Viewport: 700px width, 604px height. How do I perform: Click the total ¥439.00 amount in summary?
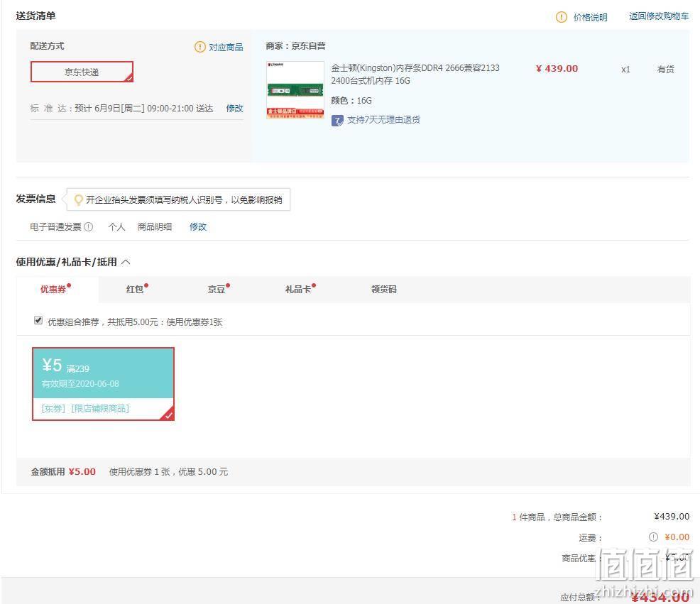(x=672, y=517)
